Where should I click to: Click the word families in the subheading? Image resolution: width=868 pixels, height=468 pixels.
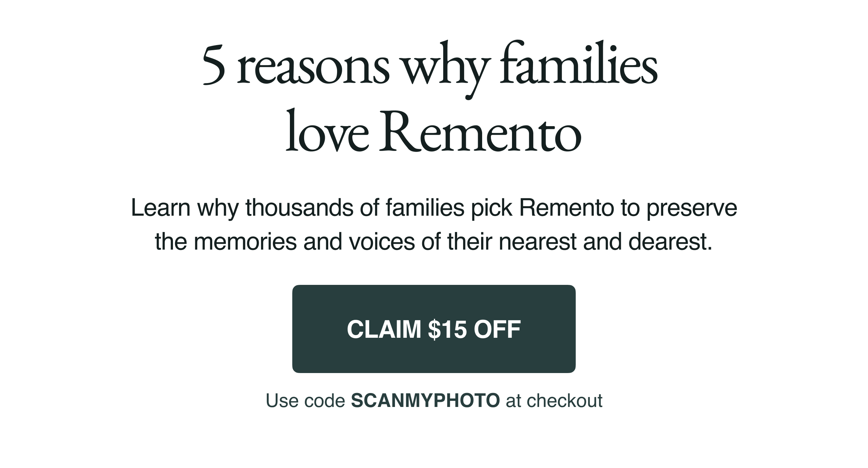[x=425, y=208]
